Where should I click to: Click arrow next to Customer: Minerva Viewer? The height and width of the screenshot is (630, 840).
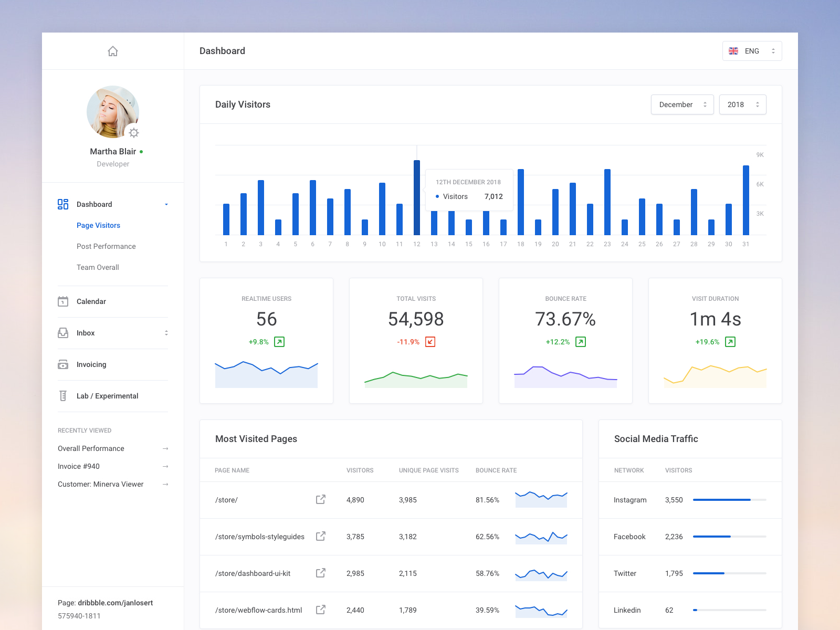[165, 484]
